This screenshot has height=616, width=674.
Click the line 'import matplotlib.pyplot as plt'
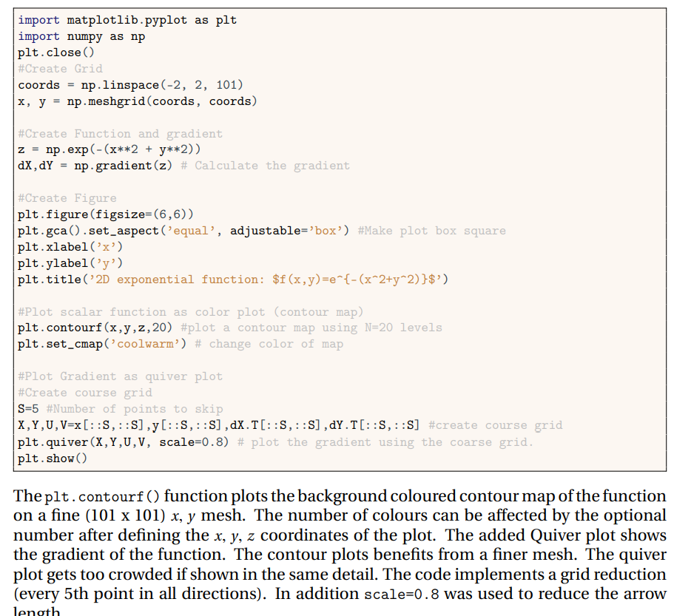point(127,20)
